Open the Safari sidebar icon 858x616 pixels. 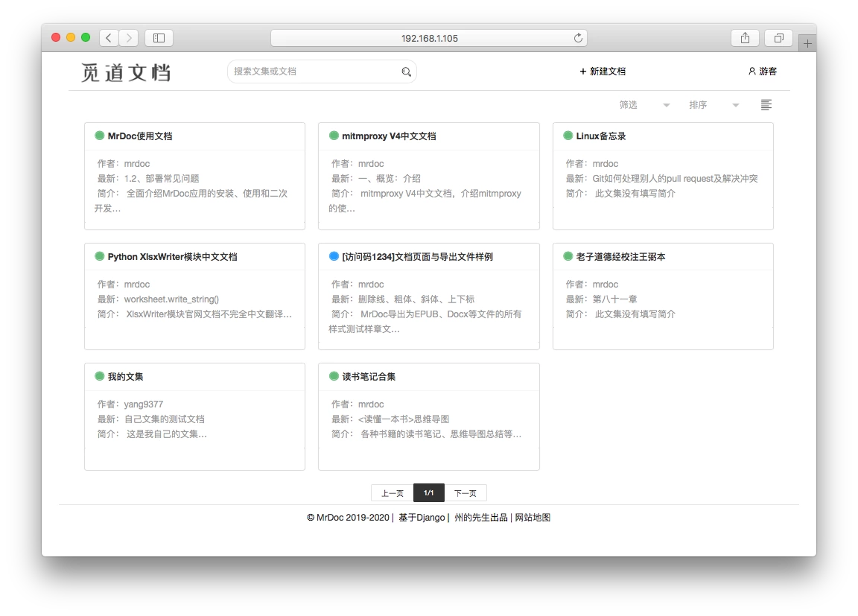(x=159, y=37)
